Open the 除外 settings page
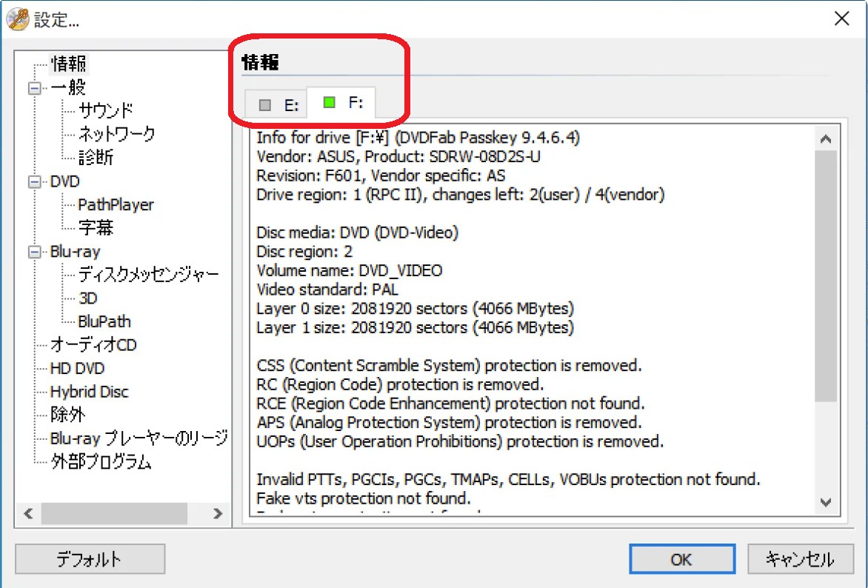The image size is (868, 588). (x=67, y=415)
